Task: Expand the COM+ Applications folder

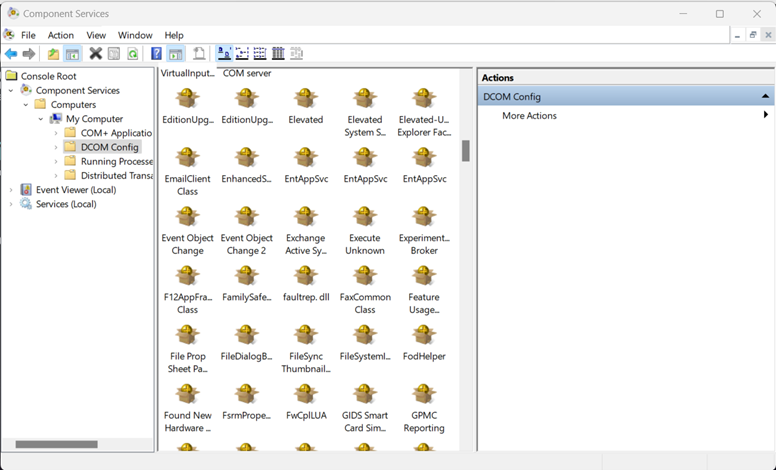Action: pos(56,133)
